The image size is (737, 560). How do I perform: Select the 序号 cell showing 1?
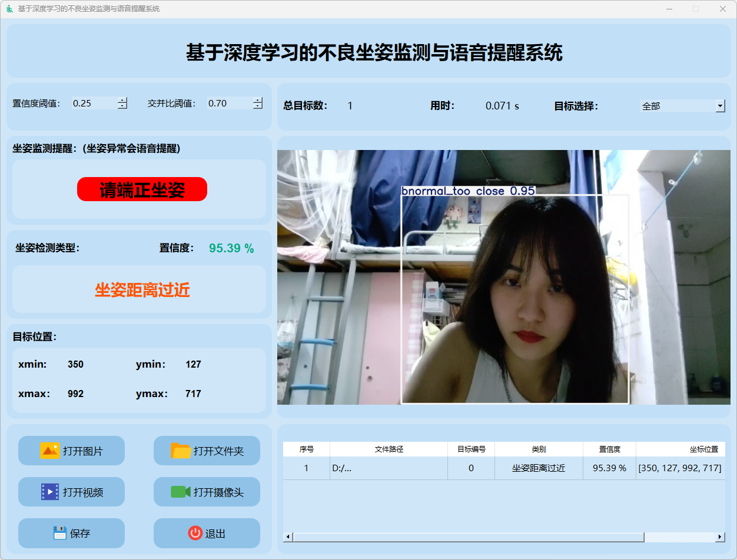[x=307, y=468]
